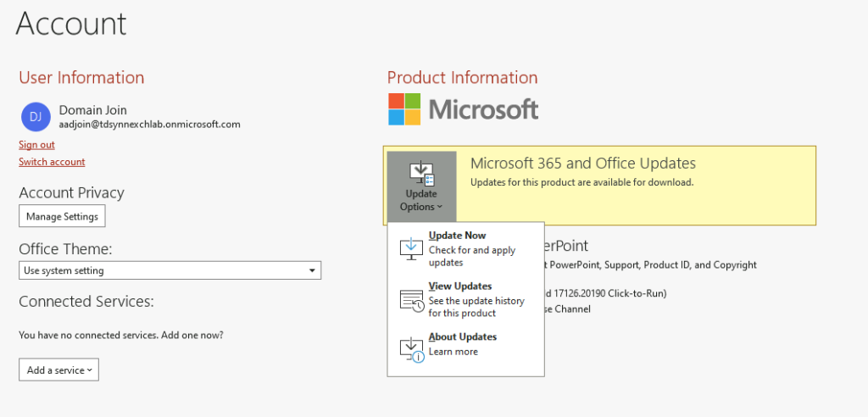Click the User Information heading

(x=81, y=77)
